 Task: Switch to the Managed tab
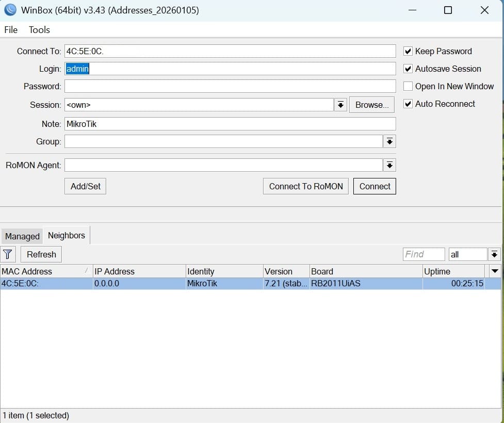[22, 236]
